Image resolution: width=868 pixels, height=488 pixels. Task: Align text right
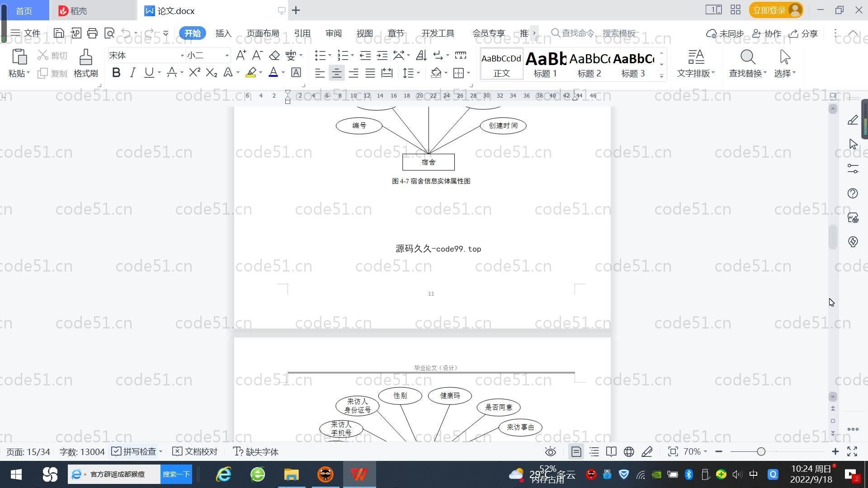click(353, 73)
